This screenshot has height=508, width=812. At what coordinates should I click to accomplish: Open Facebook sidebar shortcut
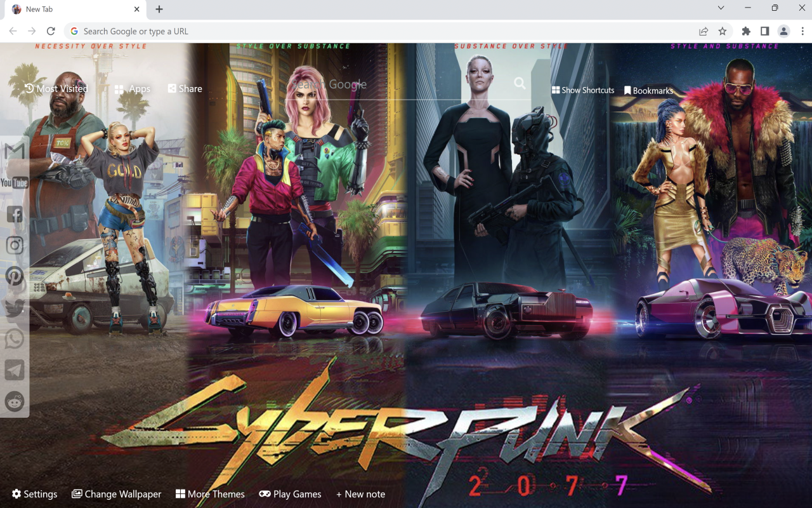[x=15, y=215]
